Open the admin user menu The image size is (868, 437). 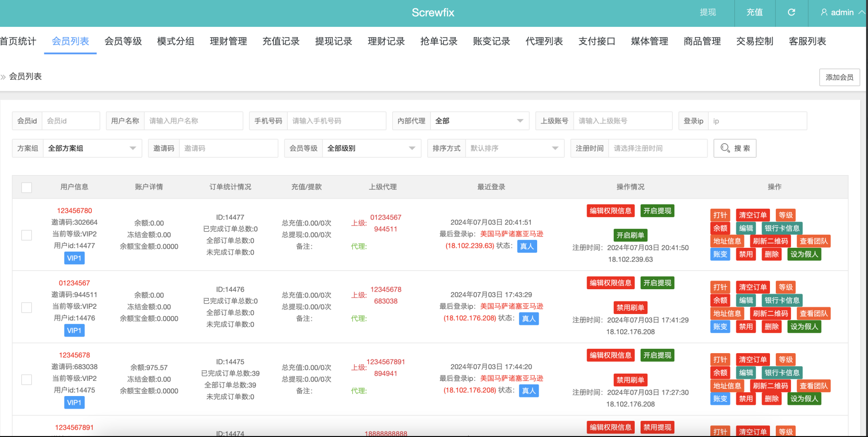(842, 12)
